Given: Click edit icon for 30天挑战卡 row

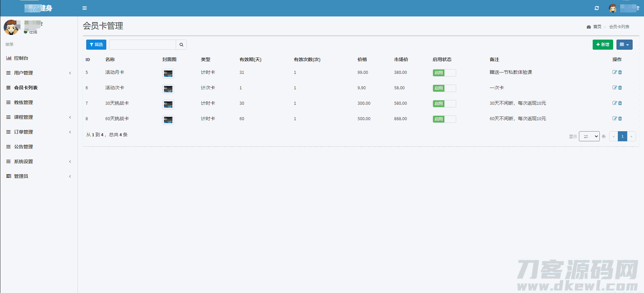Looking at the screenshot, I should click(614, 103).
